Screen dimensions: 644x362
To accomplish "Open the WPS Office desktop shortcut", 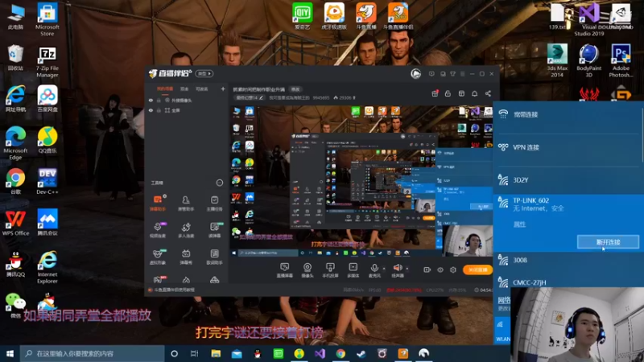I will pos(15,223).
